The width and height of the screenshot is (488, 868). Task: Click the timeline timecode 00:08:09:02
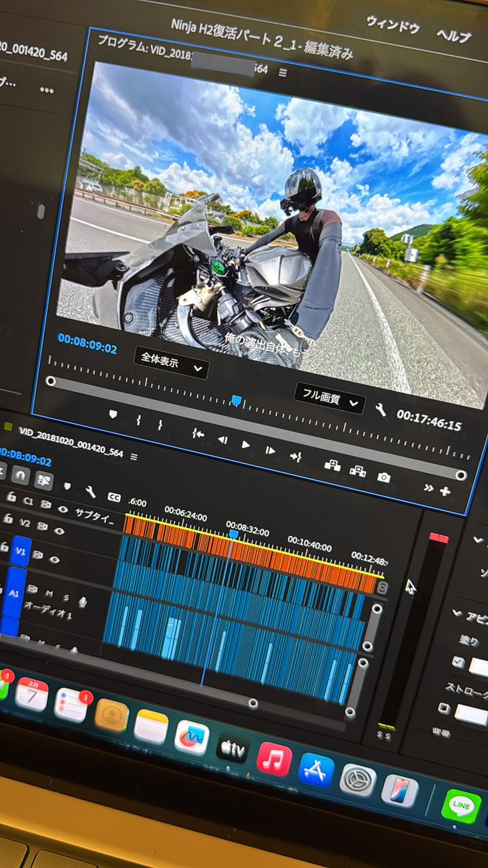click(x=24, y=457)
